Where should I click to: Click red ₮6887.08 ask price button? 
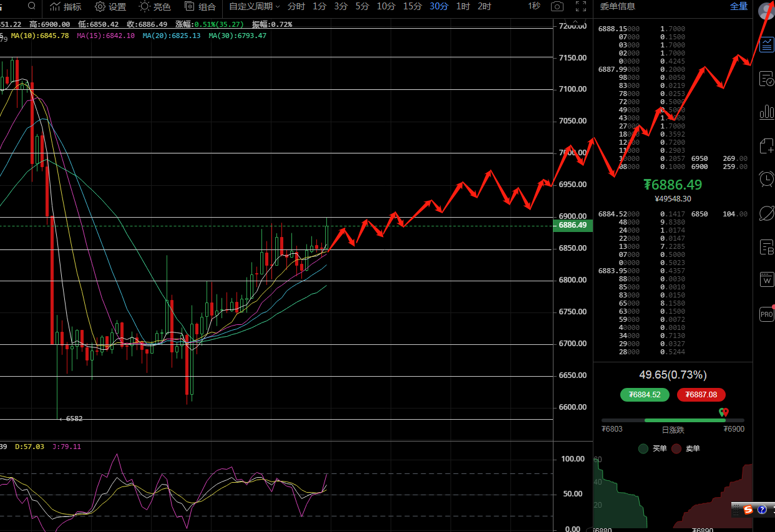point(701,395)
